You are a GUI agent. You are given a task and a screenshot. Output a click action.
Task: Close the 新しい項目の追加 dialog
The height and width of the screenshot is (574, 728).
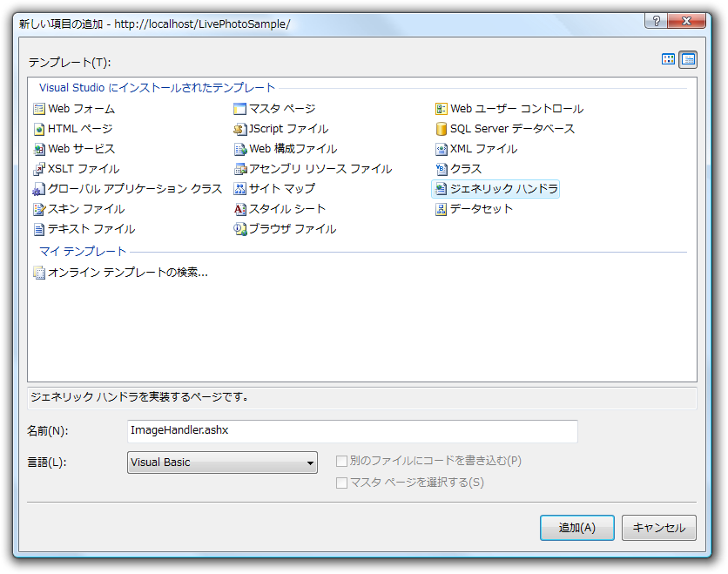point(687,21)
